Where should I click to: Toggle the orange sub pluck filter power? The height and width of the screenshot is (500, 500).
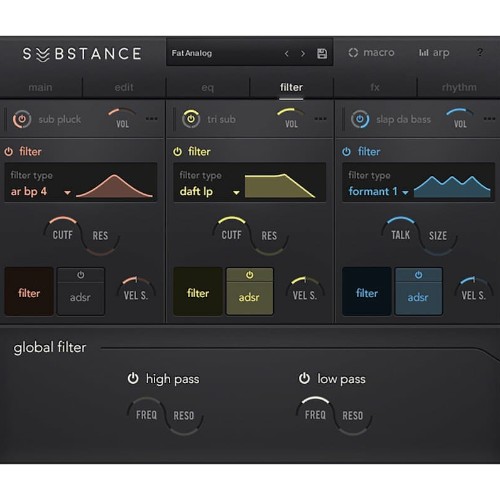tap(9, 152)
